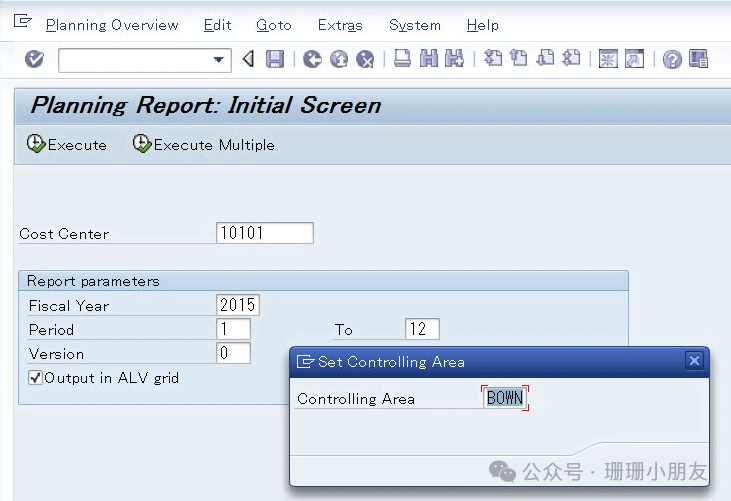Viewport: 731px width, 501px height.
Task: Open the command field dropdown arrow
Action: click(x=218, y=60)
